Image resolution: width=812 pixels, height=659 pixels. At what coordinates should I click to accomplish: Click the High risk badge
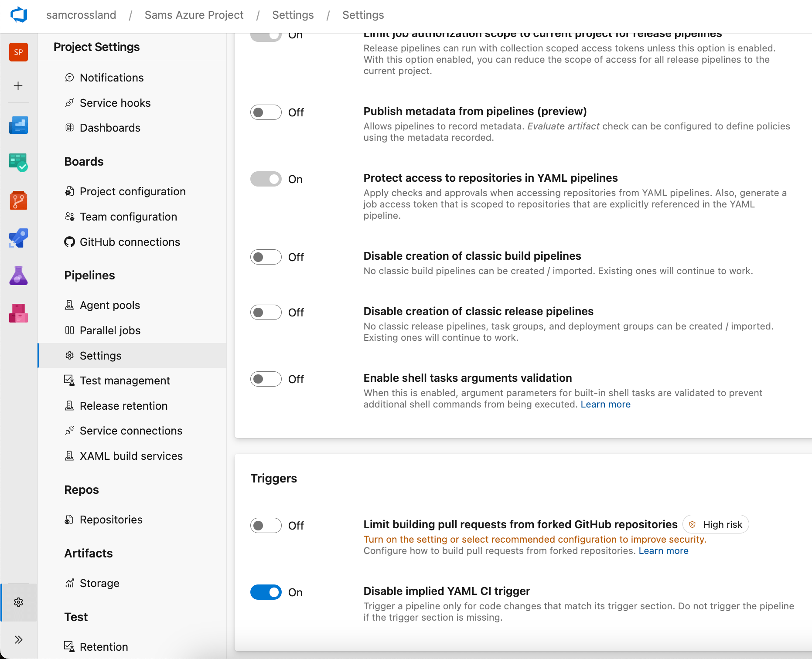(716, 524)
